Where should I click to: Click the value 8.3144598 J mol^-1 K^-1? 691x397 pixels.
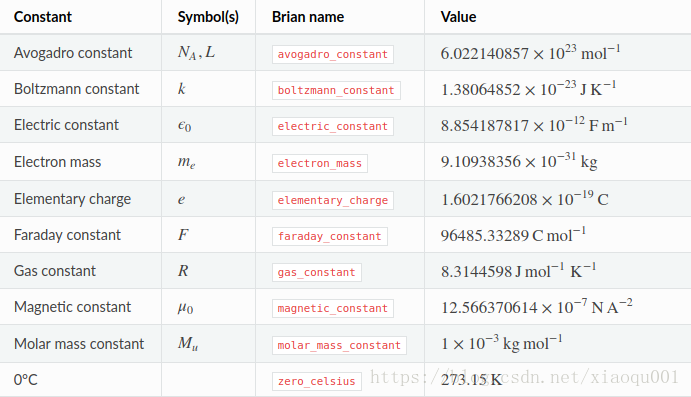point(519,271)
